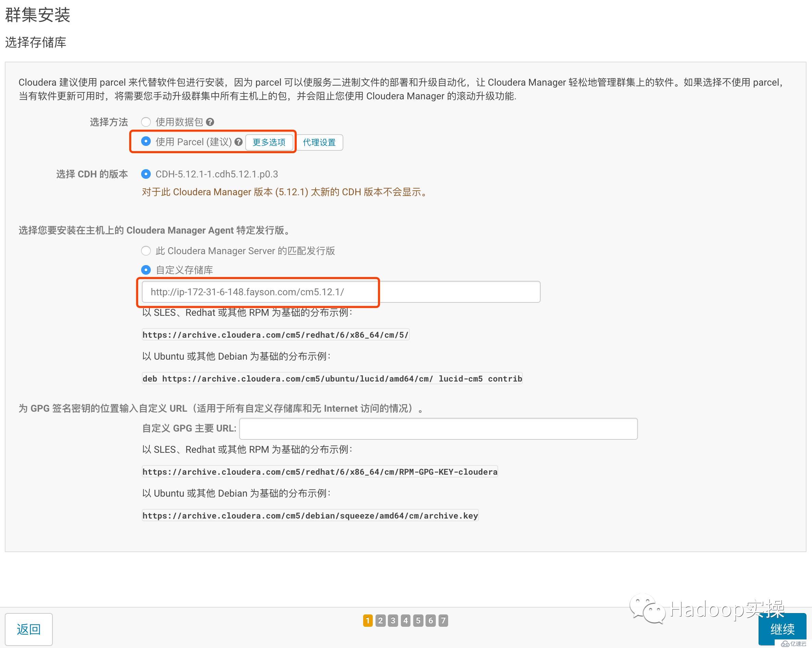
Task: Go to wizard step 6
Action: click(431, 621)
